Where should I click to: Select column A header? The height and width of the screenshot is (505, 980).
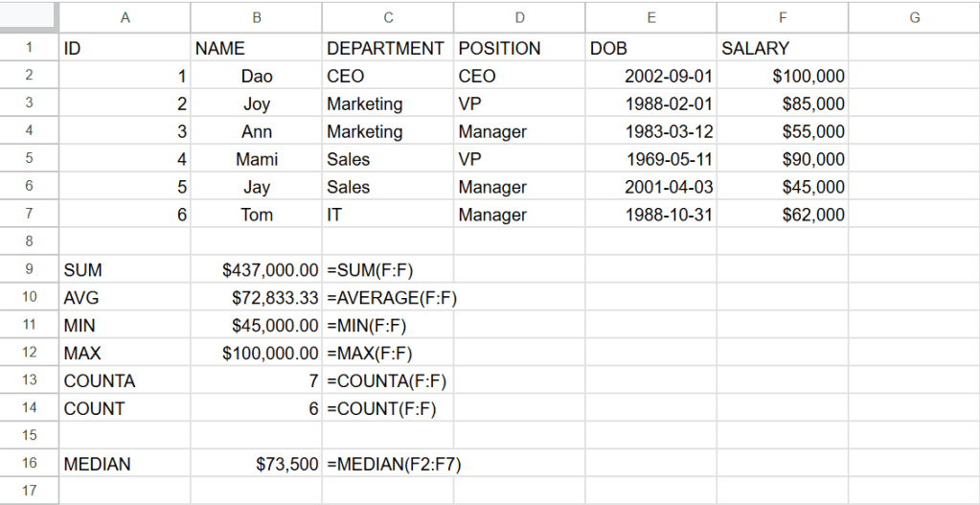tap(125, 16)
